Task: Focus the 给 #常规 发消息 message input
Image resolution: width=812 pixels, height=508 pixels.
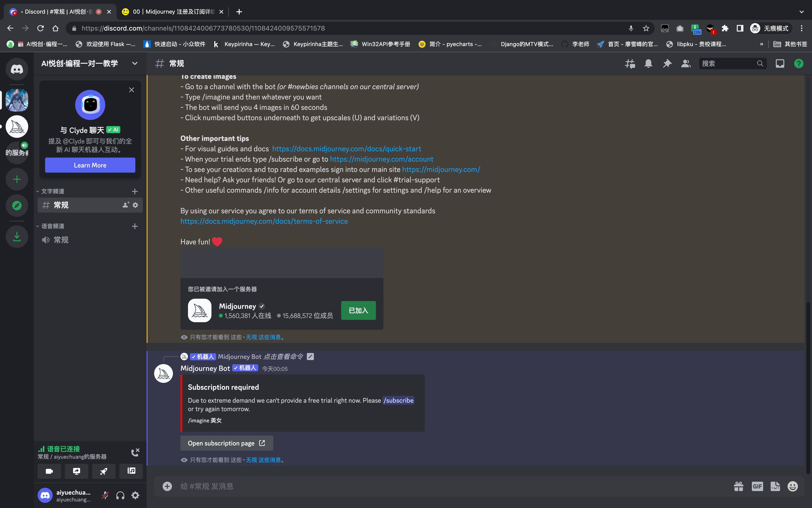Action: (x=450, y=486)
